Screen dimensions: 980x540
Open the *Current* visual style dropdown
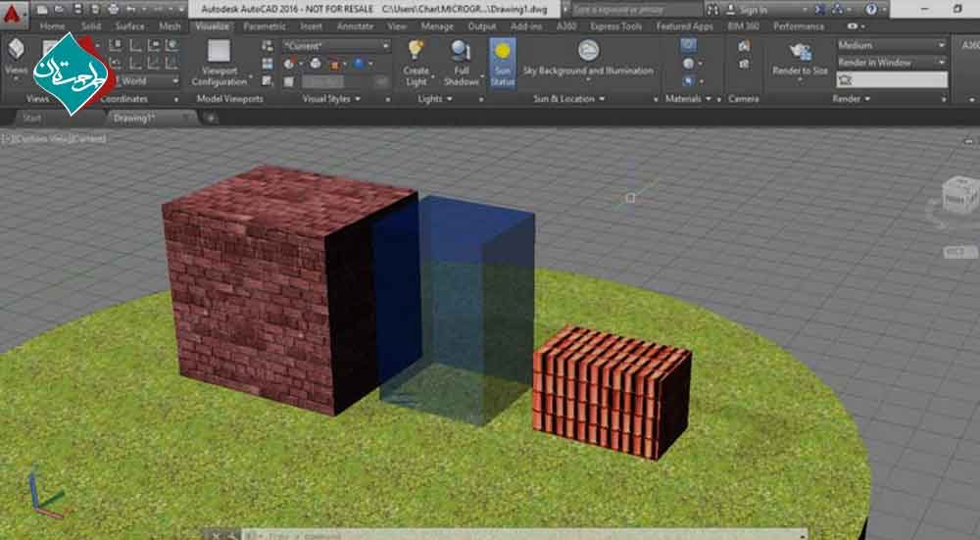[x=336, y=46]
